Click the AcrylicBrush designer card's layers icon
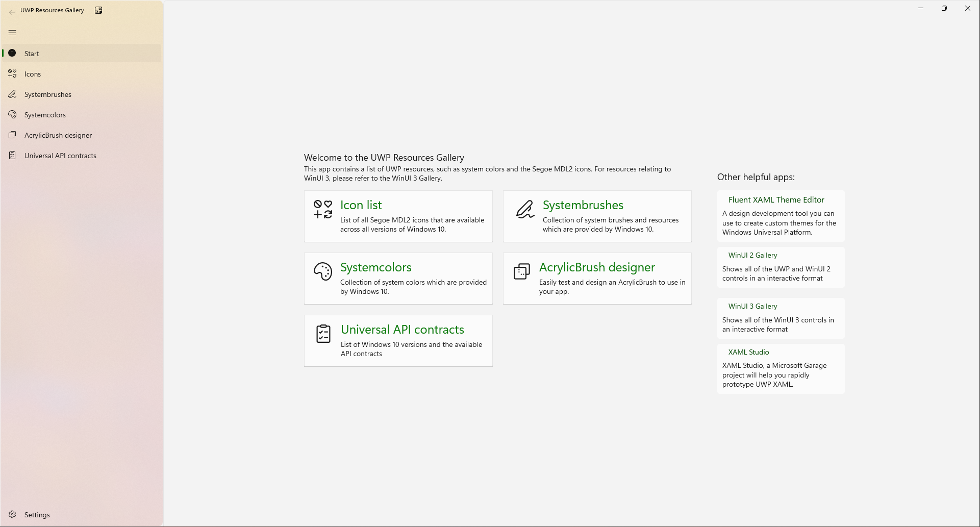The width and height of the screenshot is (980, 527). click(x=522, y=272)
